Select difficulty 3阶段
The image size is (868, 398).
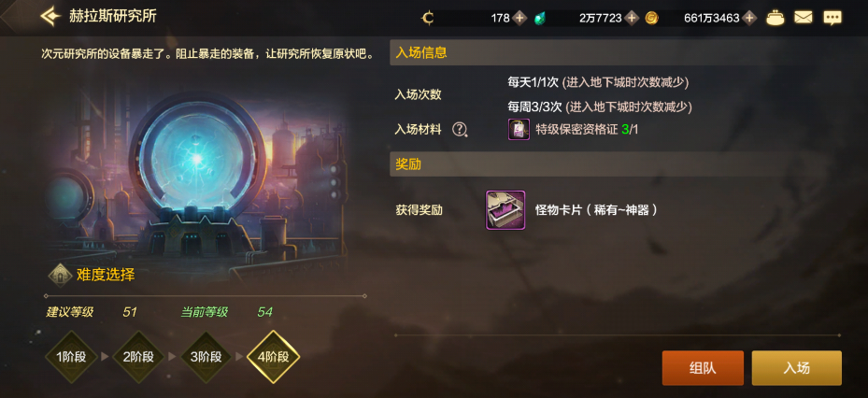pyautogui.click(x=206, y=357)
